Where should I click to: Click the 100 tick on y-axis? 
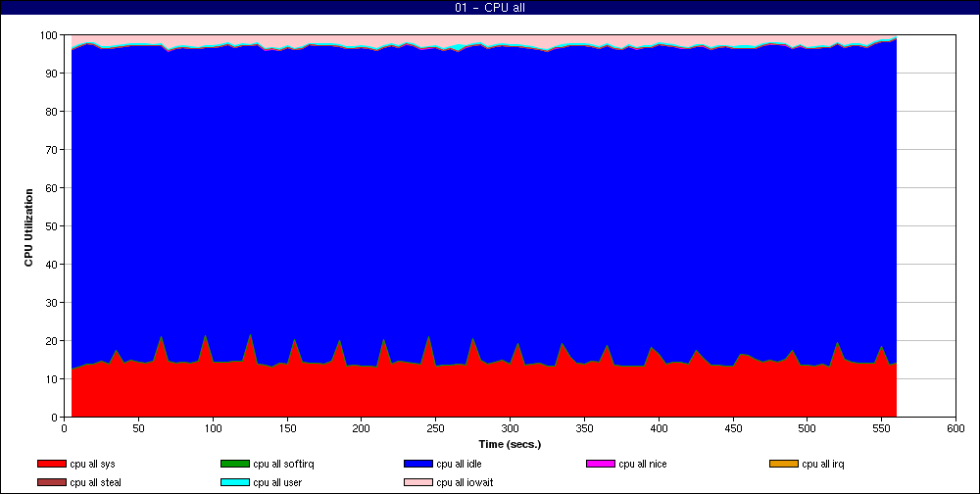pyautogui.click(x=51, y=35)
